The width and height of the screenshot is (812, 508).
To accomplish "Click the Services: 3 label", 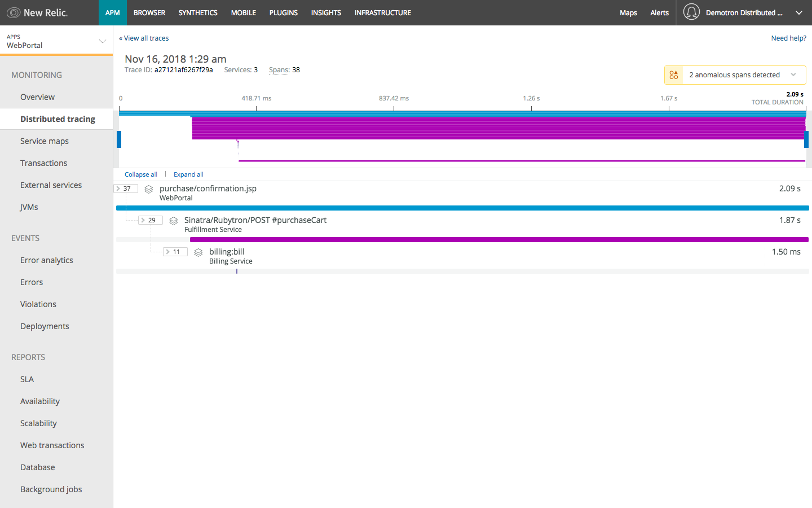I will [241, 70].
